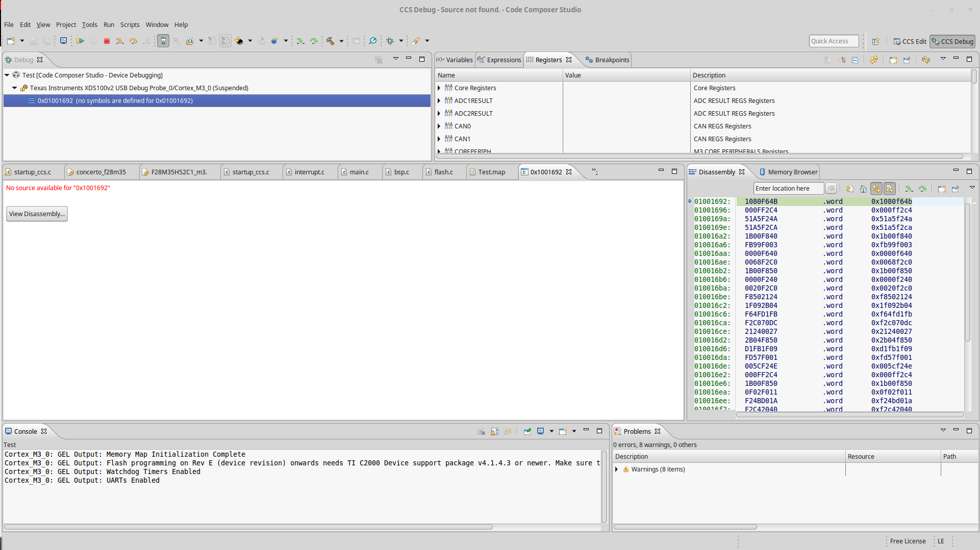Click the Step Into icon in main toolbar
This screenshot has width=980, height=550.
pyautogui.click(x=119, y=41)
